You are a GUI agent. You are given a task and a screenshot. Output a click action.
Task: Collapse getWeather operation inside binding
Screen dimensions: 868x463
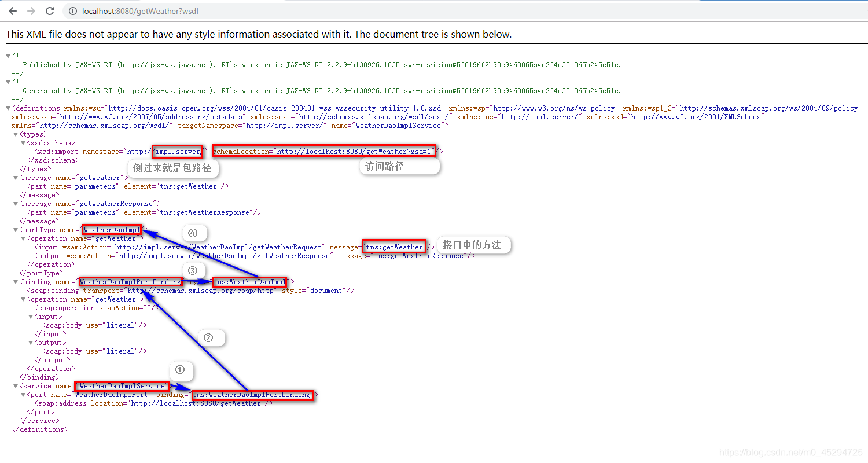[x=23, y=299]
